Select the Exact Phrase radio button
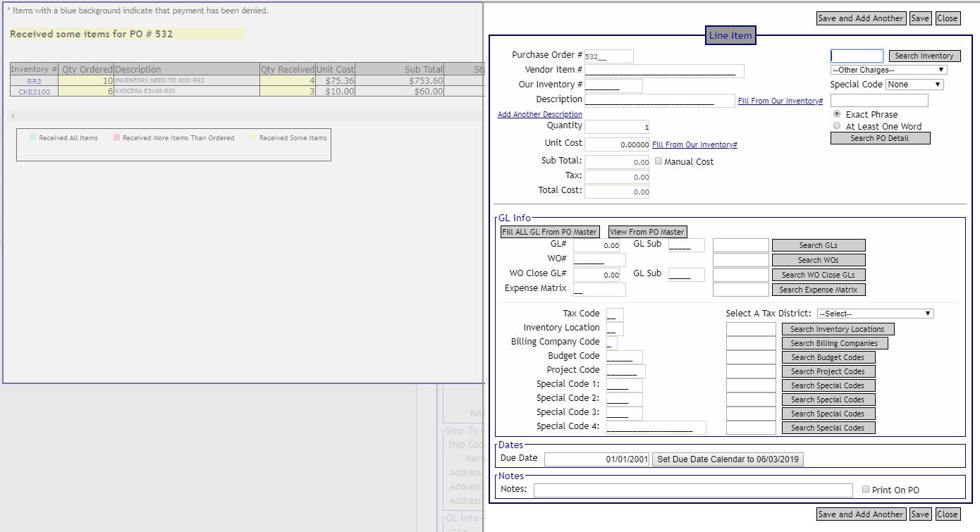This screenshot has width=980, height=532. [837, 113]
